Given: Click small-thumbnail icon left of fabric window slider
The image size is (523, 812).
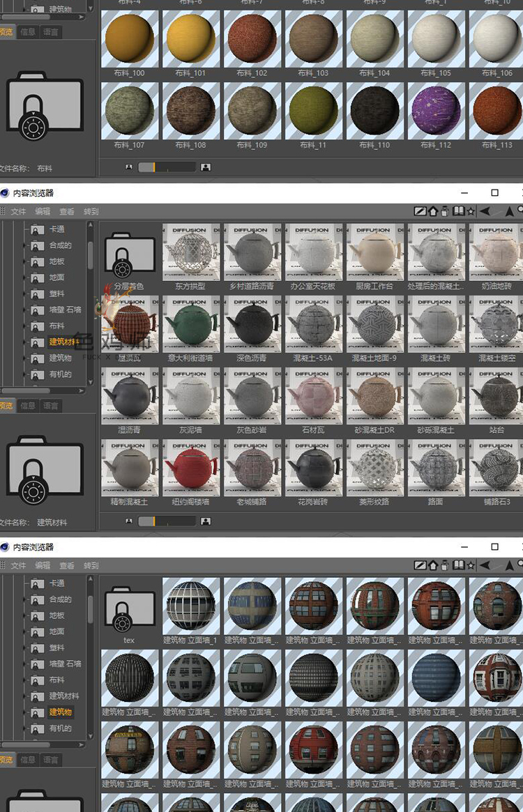Looking at the screenshot, I should click(128, 167).
